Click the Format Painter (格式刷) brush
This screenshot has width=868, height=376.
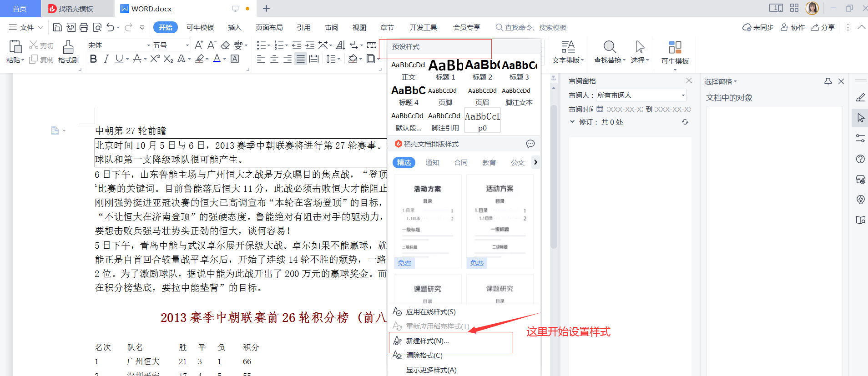click(x=68, y=47)
